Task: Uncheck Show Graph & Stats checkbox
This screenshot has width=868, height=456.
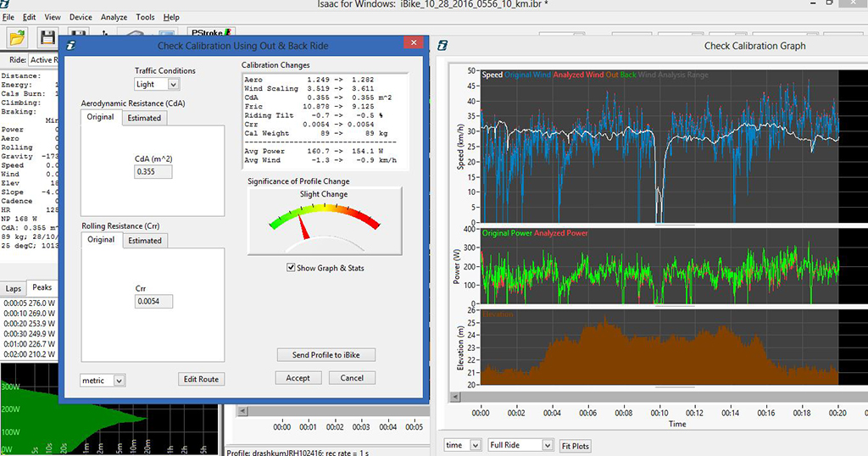Action: (292, 269)
